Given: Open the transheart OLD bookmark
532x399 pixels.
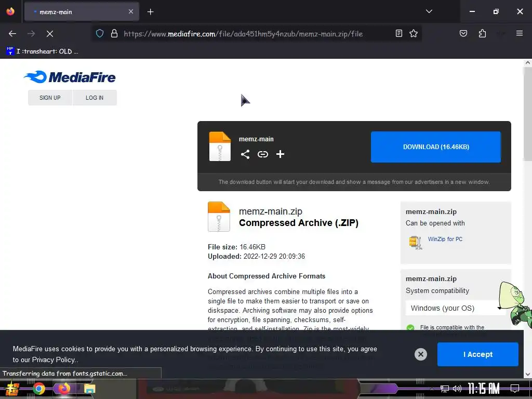Looking at the screenshot, I should pyautogui.click(x=43, y=51).
